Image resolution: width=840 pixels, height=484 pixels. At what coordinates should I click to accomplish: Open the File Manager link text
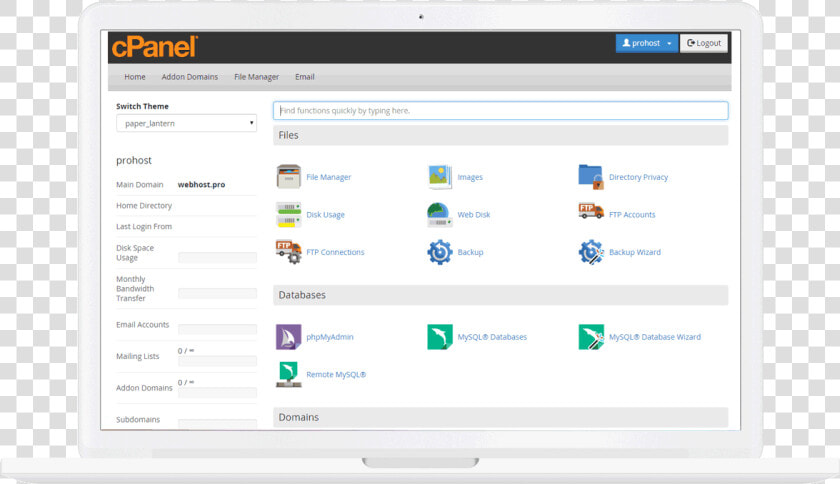click(x=328, y=177)
